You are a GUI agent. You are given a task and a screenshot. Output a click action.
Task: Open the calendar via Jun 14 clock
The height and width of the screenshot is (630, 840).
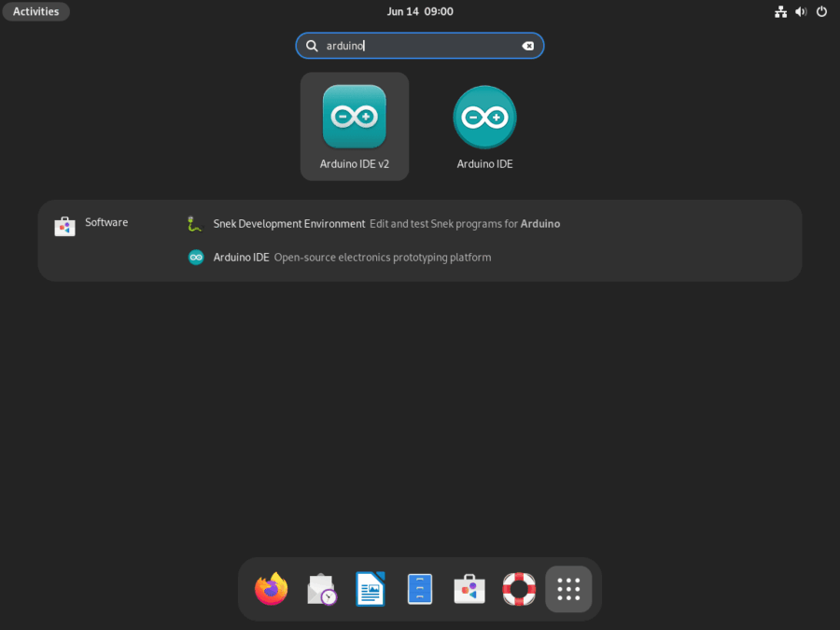(420, 11)
